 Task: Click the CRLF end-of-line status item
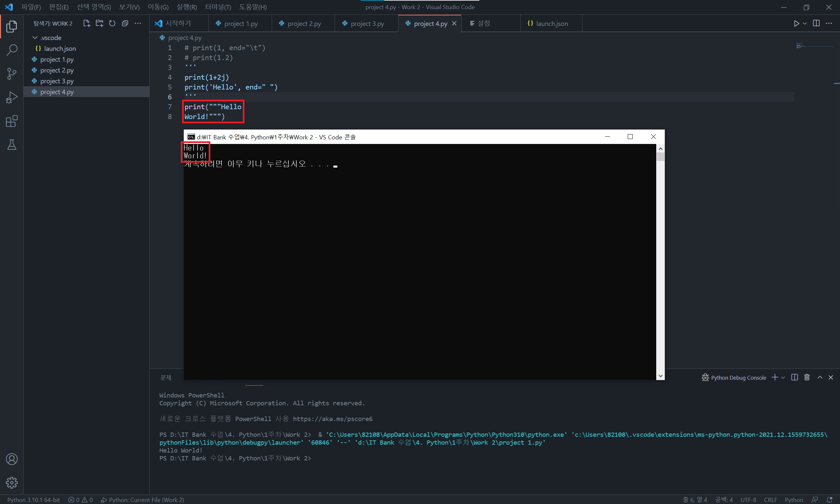pyautogui.click(x=770, y=500)
